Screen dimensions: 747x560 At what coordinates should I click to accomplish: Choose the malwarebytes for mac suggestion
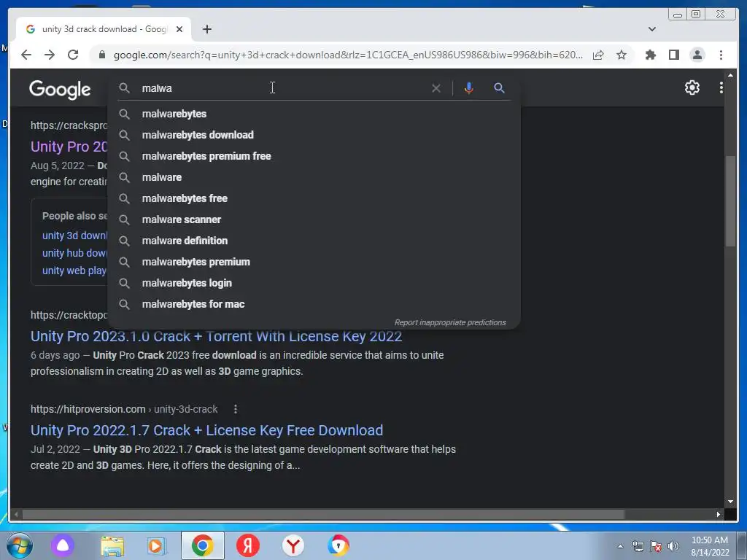coord(314,304)
